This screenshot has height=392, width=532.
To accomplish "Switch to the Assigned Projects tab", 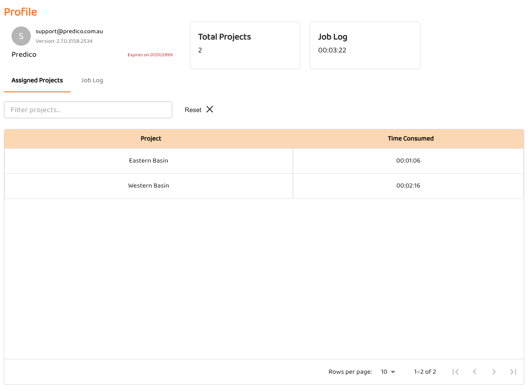I will 37,80.
